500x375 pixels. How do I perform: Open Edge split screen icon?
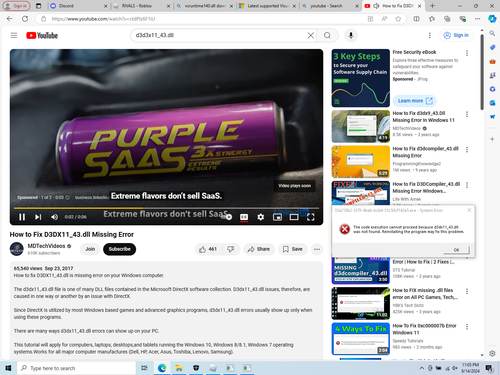416,19
